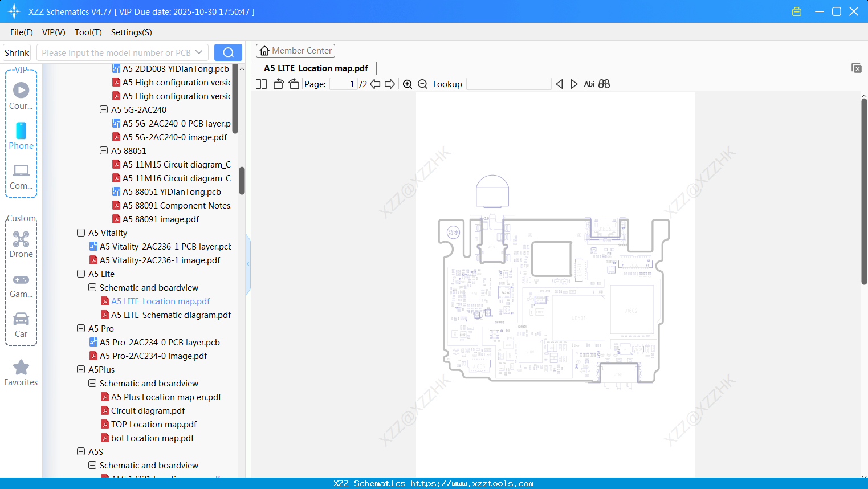Open bot Location map.pdf
868x489 pixels.
pyautogui.click(x=148, y=438)
